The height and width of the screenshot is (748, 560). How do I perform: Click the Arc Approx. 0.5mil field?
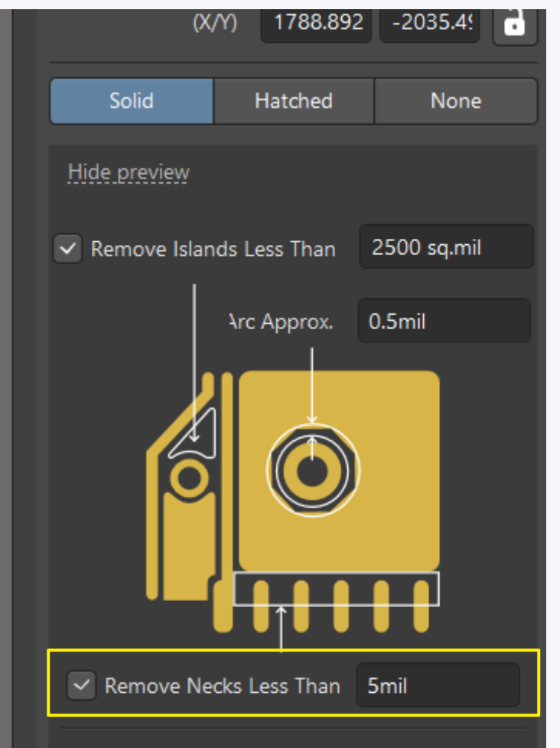(x=444, y=321)
